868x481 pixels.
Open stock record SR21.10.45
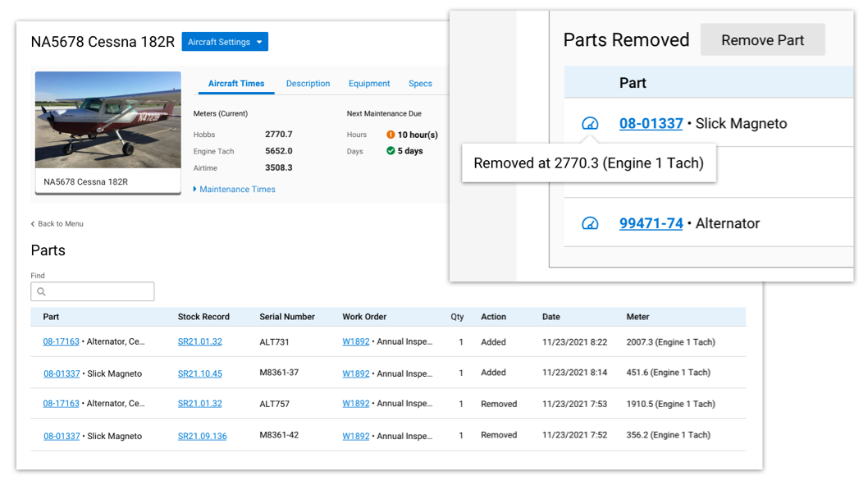199,373
